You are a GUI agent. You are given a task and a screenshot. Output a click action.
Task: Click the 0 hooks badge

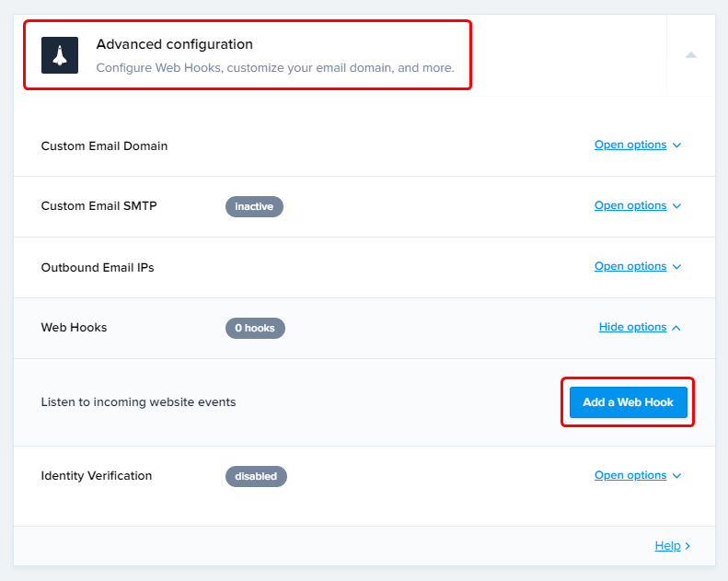[x=255, y=328]
